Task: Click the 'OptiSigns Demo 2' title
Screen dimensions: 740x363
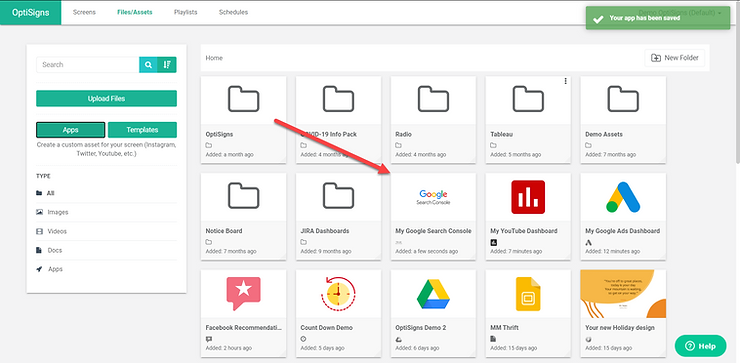Action: coord(421,328)
